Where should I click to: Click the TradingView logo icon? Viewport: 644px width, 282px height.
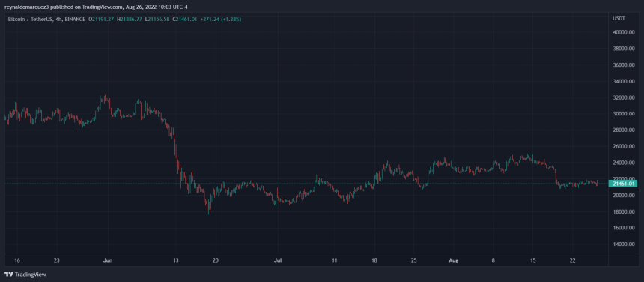click(x=9, y=274)
